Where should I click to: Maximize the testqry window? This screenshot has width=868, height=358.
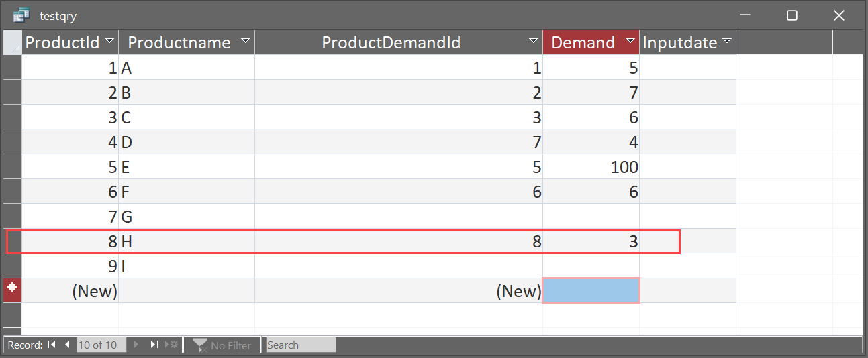792,15
